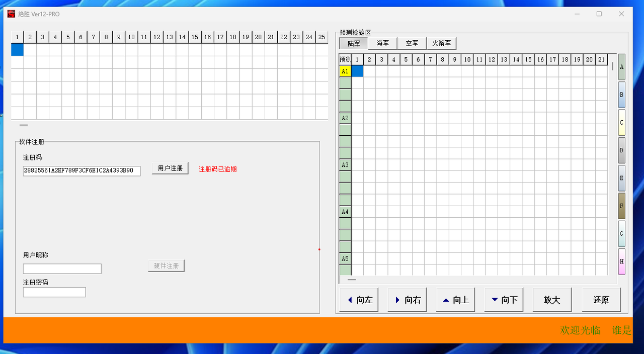The image size is (644, 354).
Task: Focus the 用户昵称 input field
Action: 62,269
